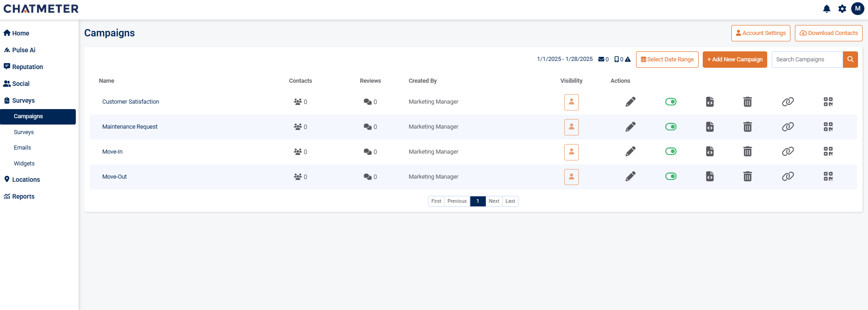Open settings gear in top bar
The width and height of the screenshot is (868, 310).
[842, 9]
